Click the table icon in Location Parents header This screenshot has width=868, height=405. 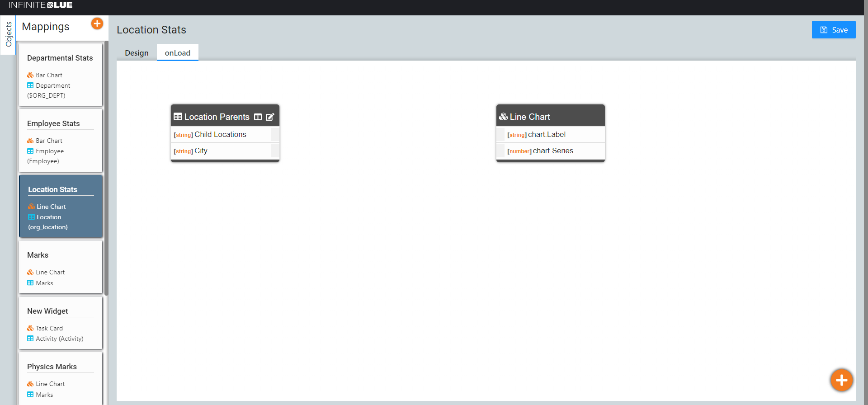point(178,117)
